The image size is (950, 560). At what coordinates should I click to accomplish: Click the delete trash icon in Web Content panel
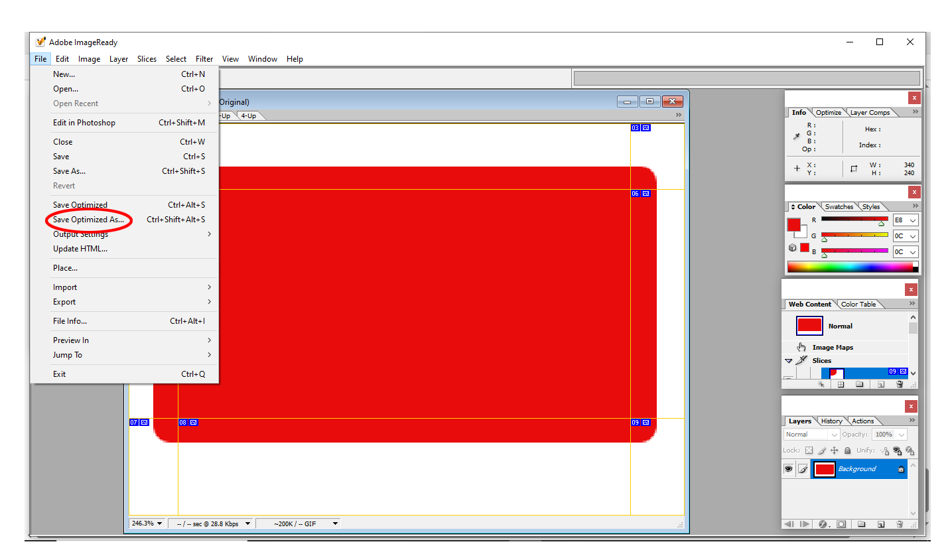[900, 384]
